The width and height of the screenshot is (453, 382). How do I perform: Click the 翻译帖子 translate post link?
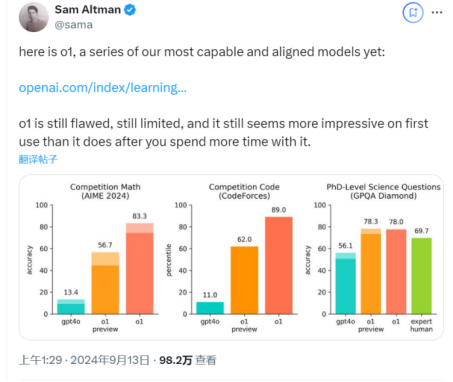38,159
